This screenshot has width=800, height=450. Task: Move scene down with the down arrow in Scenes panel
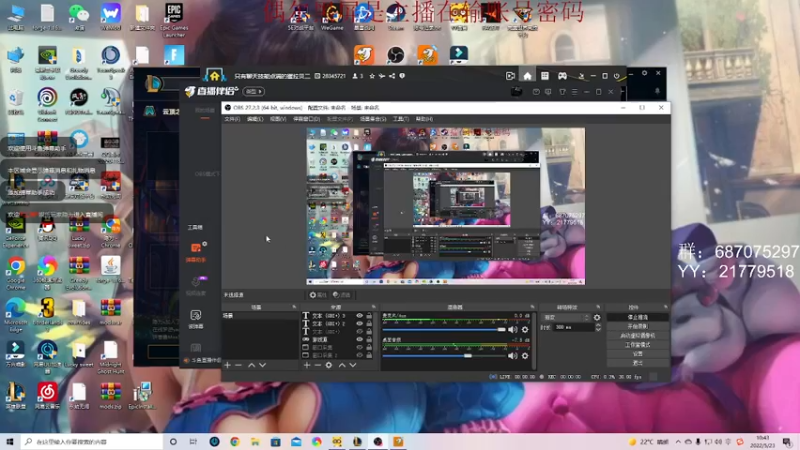262,365
